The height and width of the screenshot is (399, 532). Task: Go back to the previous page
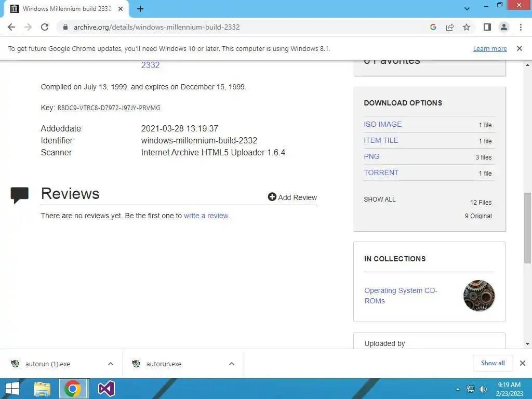[11, 27]
